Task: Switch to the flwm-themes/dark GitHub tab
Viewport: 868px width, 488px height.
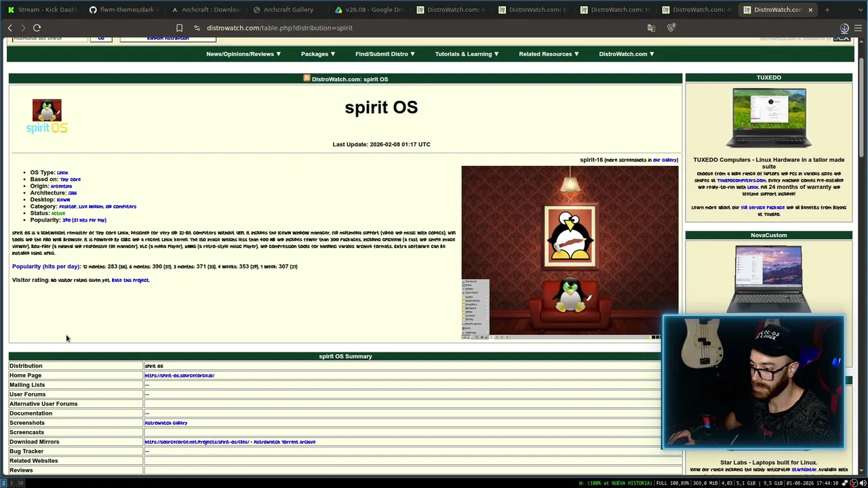Action: tap(125, 9)
